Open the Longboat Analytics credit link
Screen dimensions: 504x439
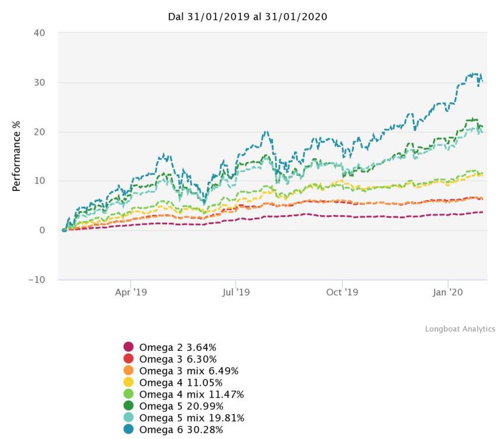(460, 329)
